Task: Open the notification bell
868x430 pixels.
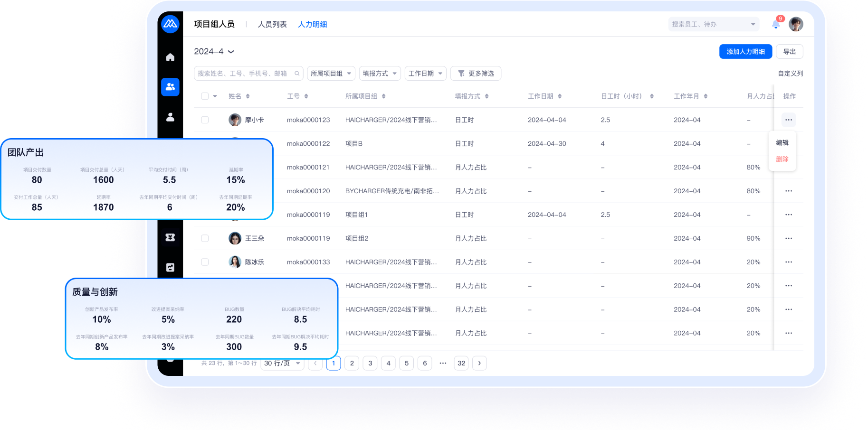Action: coord(776,24)
